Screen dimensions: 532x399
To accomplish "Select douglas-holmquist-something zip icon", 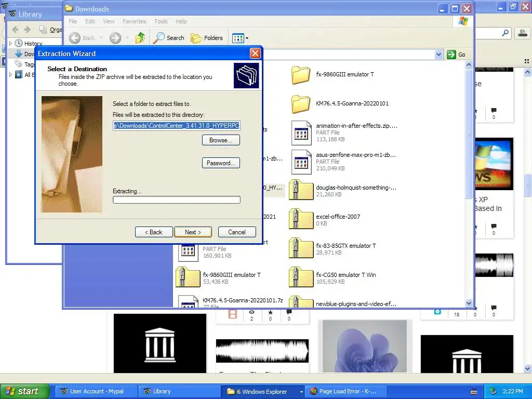I will 301,190.
